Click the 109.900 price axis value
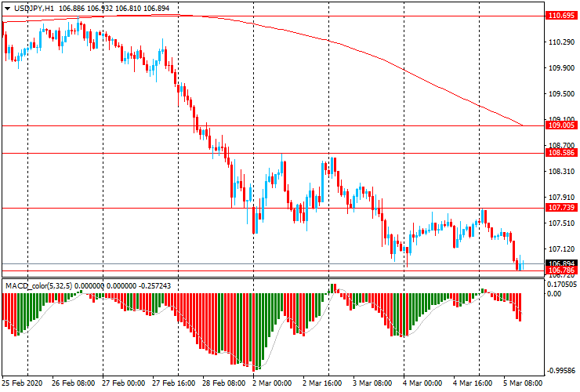Viewport: 580px width, 392px height. (561, 68)
